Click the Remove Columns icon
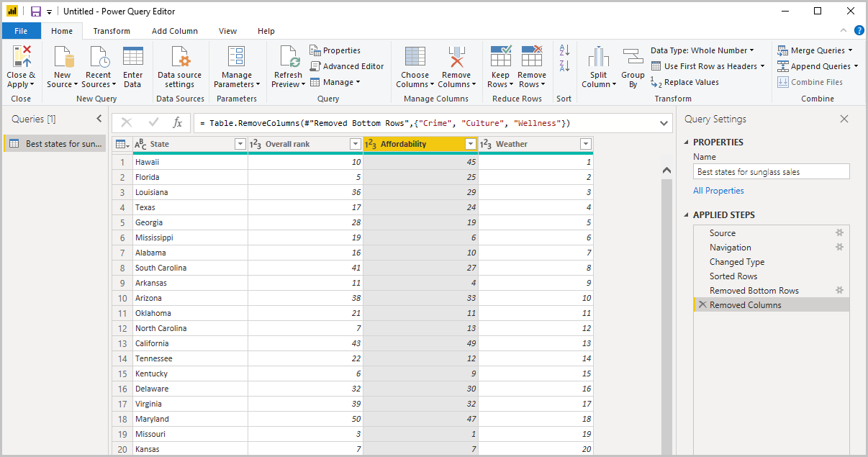868x457 pixels. [456, 57]
